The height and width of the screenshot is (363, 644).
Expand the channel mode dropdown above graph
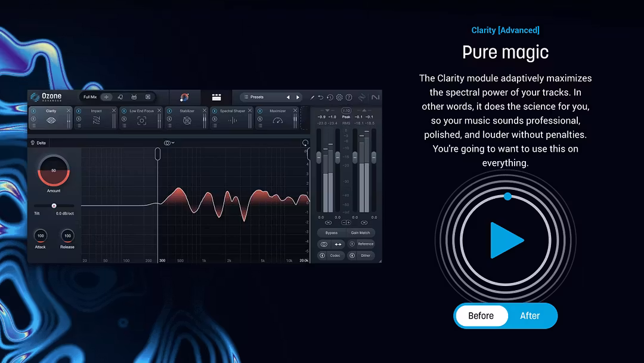point(169,143)
